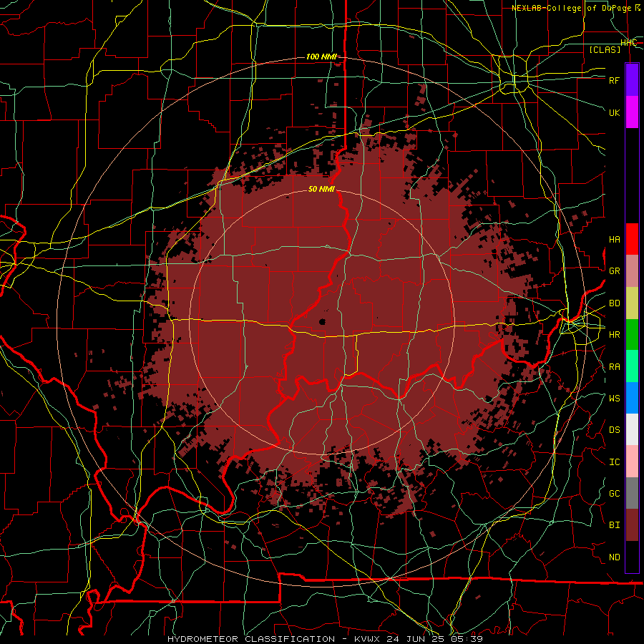Screen dimensions: 644x644
Task: Click the "RF" legend label
Action: (x=615, y=80)
